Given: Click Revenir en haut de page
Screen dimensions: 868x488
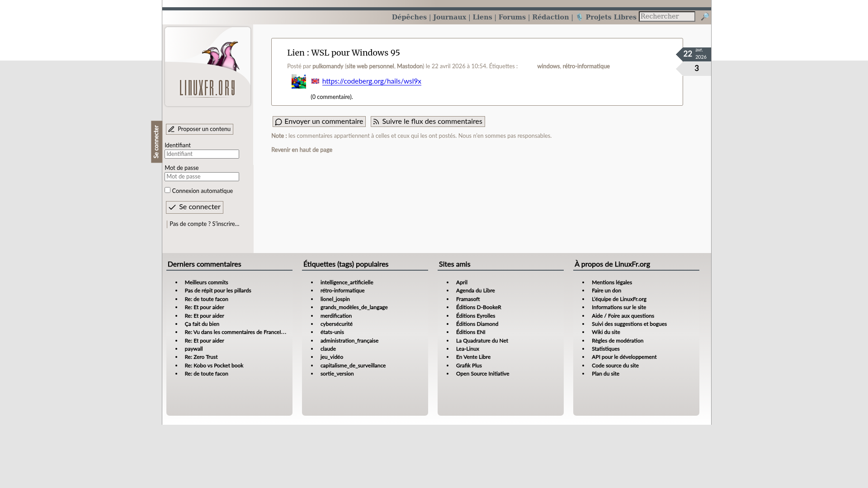Looking at the screenshot, I should pos(302,150).
